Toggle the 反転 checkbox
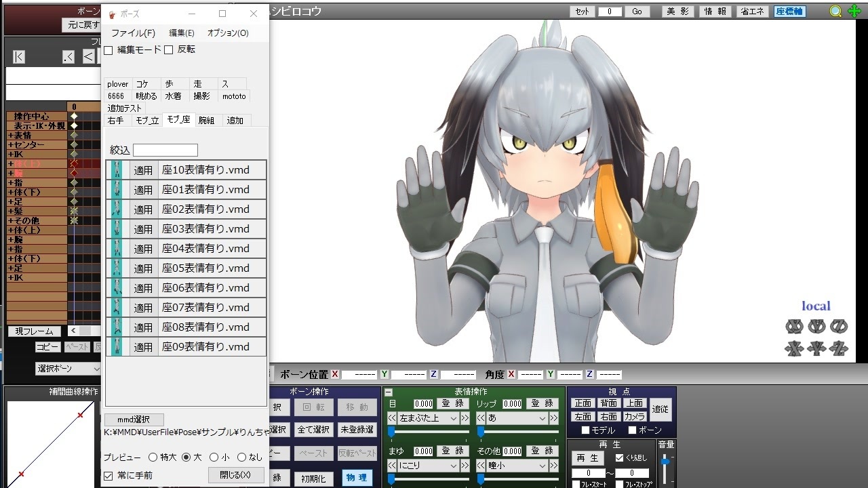The image size is (868, 488). [169, 51]
